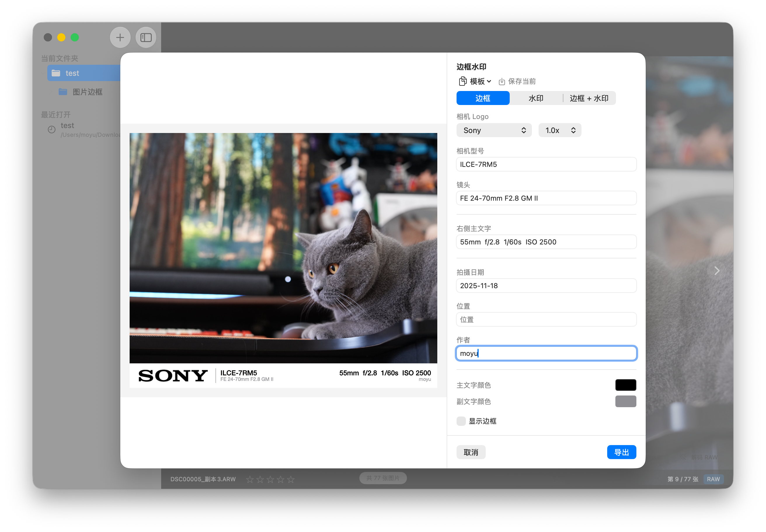Click the cat preview image
This screenshot has height=532, width=766.
(283, 248)
